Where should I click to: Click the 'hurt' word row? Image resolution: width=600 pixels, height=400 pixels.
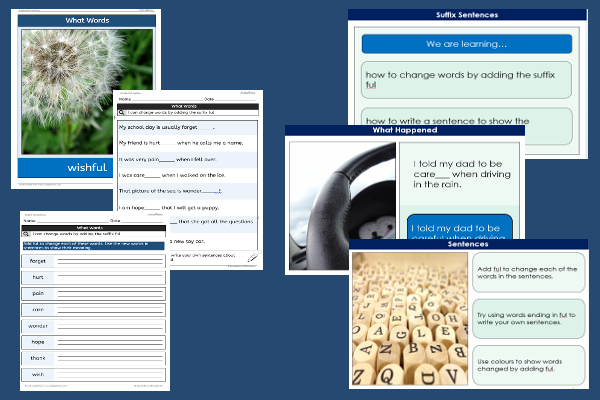93,277
